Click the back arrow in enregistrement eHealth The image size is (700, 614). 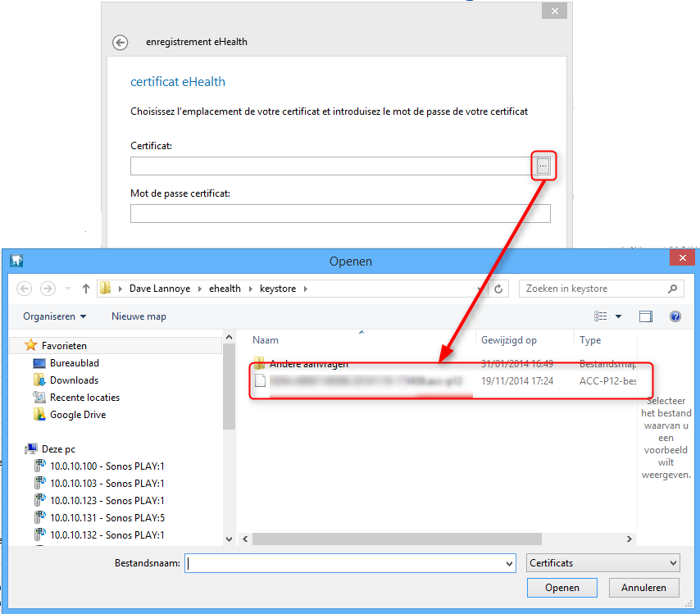(120, 43)
